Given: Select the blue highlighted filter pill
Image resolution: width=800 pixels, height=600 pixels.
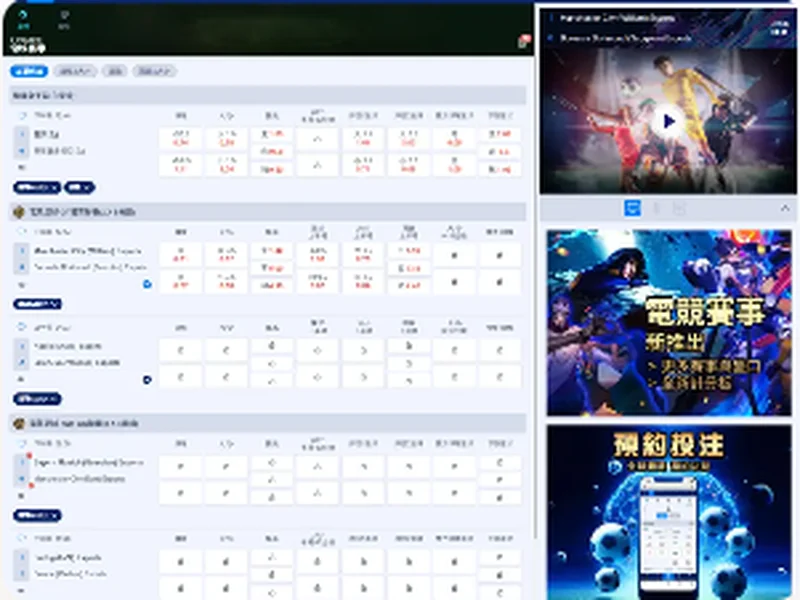Looking at the screenshot, I should (29, 71).
